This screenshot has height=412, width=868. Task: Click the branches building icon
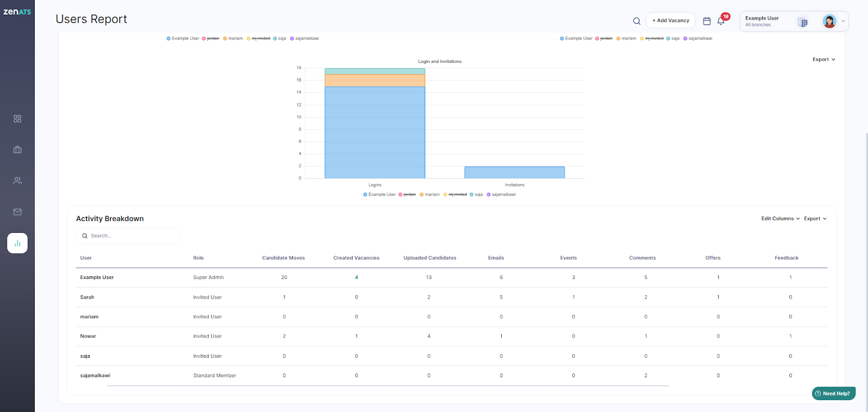(x=802, y=22)
